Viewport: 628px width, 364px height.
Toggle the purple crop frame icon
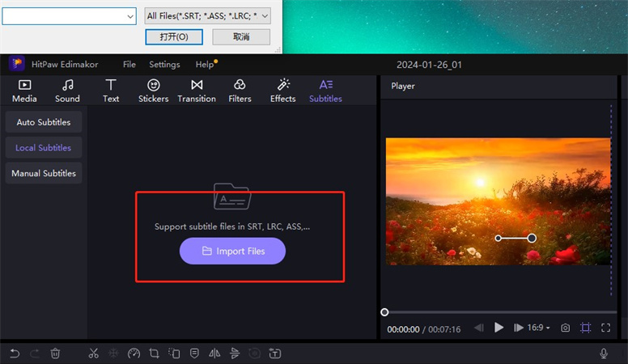tap(586, 328)
